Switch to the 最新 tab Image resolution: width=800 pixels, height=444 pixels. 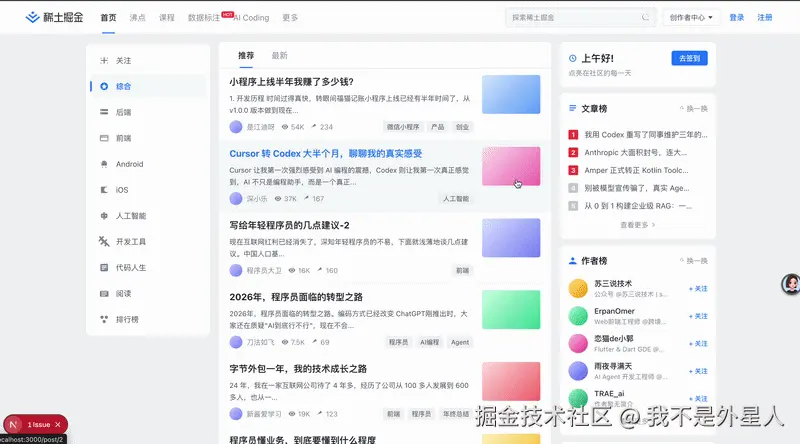279,55
